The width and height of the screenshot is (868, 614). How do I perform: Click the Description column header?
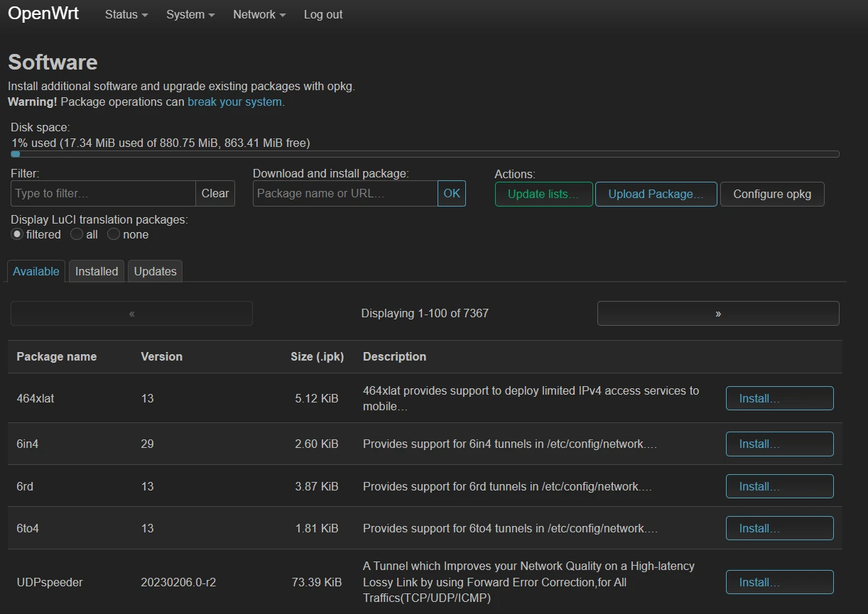click(395, 356)
